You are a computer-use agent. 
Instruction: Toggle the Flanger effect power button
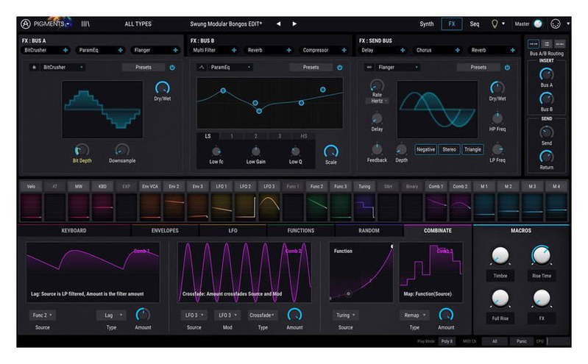[x=507, y=68]
